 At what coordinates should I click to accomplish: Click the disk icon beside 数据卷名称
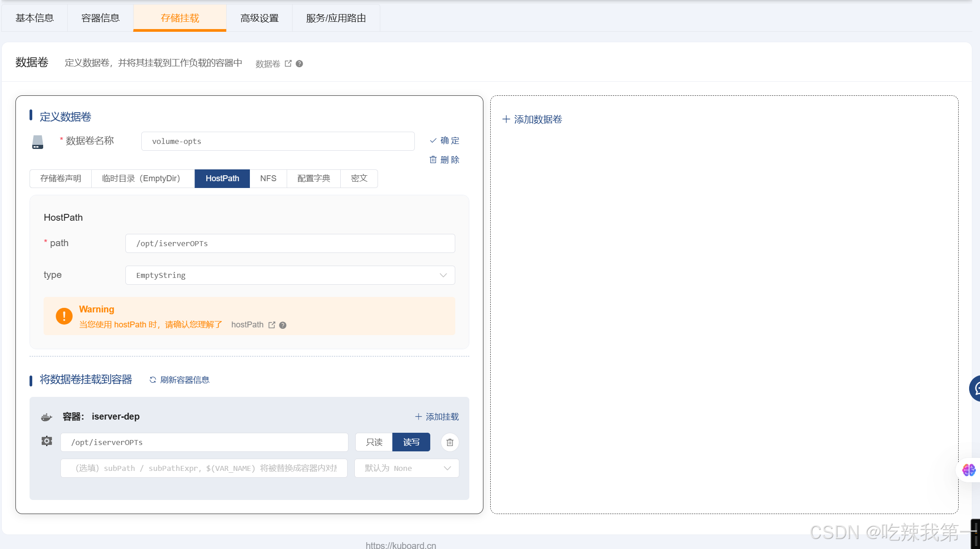point(38,142)
